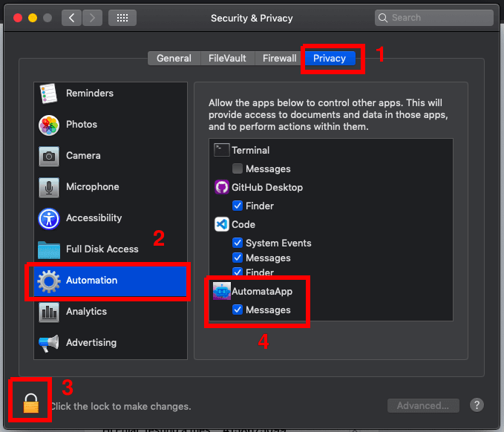Click the Microphone icon

point(49,187)
